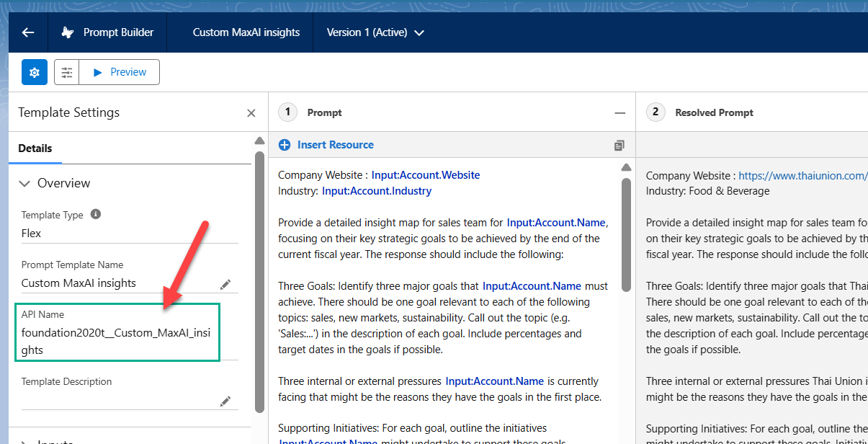
Task: Open the thaiunion.com website link
Action: pyautogui.click(x=802, y=175)
